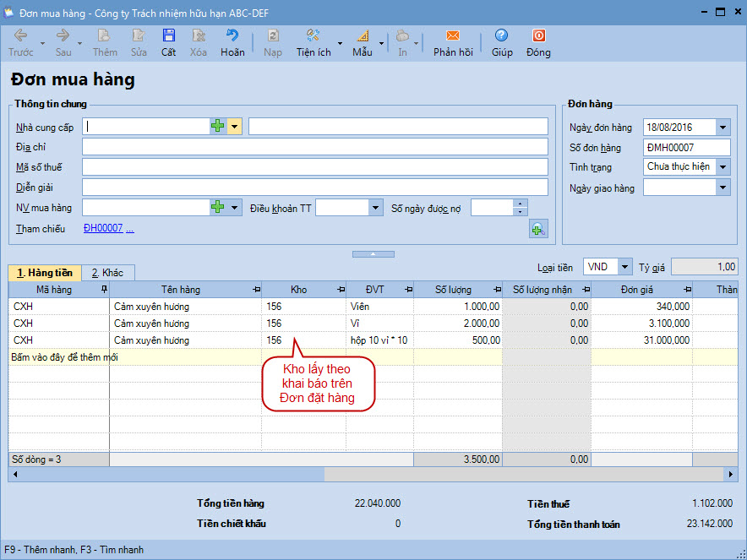Pin the ĐVT column
Screen dimensions: 747x560
pyautogui.click(x=408, y=289)
